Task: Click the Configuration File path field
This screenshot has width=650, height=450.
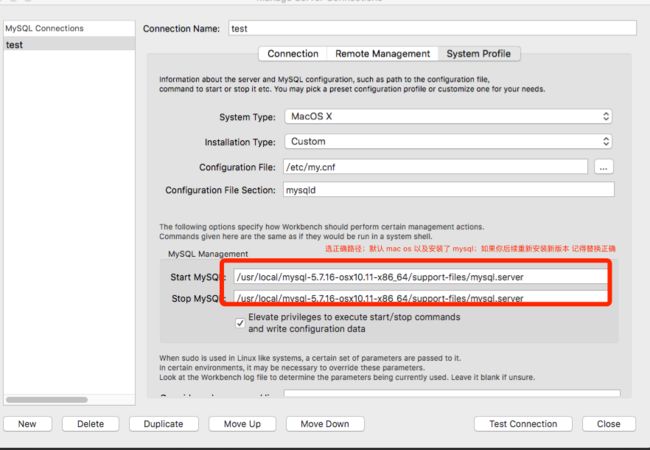Action: coord(435,167)
